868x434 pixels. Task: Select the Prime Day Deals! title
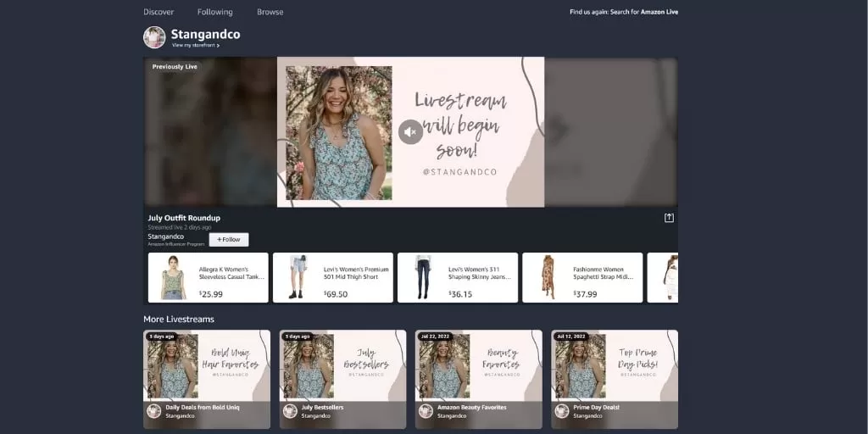coord(596,408)
